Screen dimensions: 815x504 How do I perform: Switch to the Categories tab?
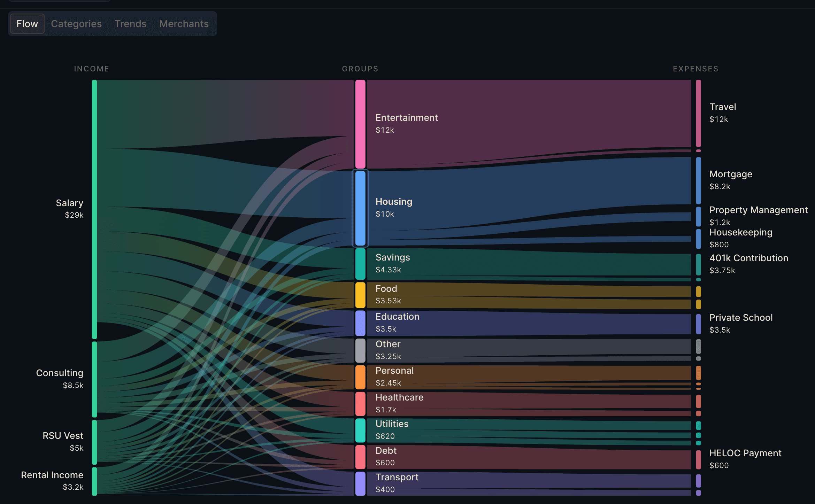point(76,24)
